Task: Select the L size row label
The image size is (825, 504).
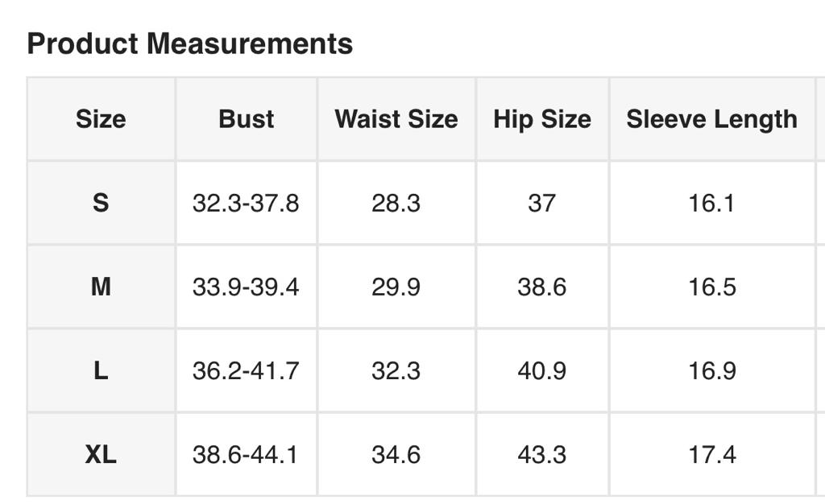Action: point(101,370)
